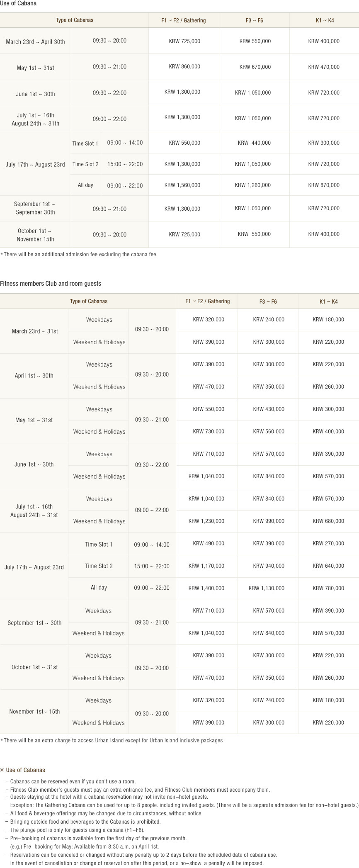Click the "Fitness members Club and room guests" heading
Viewport: 359px width, 868px height.
click(x=51, y=284)
